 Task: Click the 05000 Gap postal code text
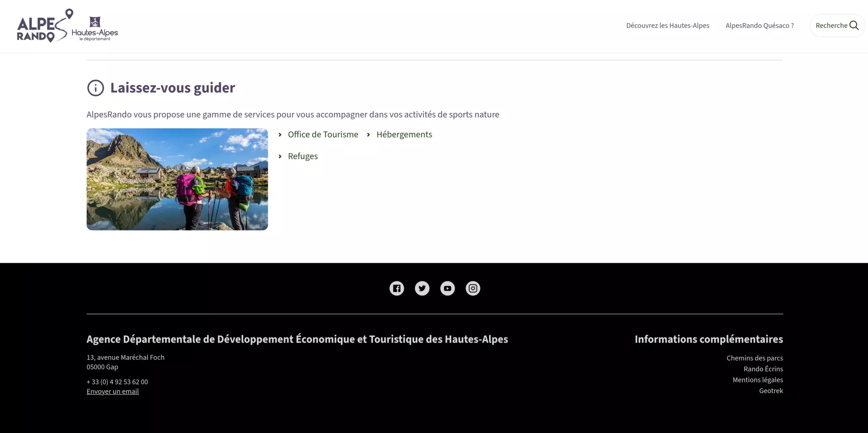pyautogui.click(x=102, y=367)
